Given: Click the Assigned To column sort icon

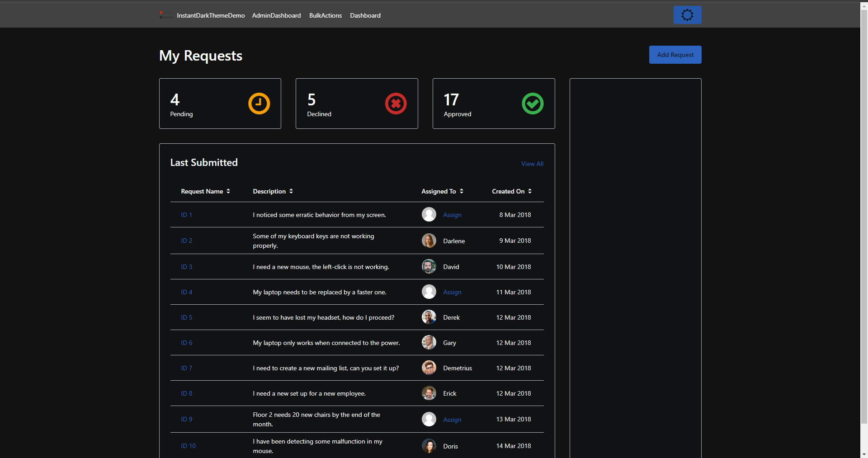Looking at the screenshot, I should [x=462, y=191].
